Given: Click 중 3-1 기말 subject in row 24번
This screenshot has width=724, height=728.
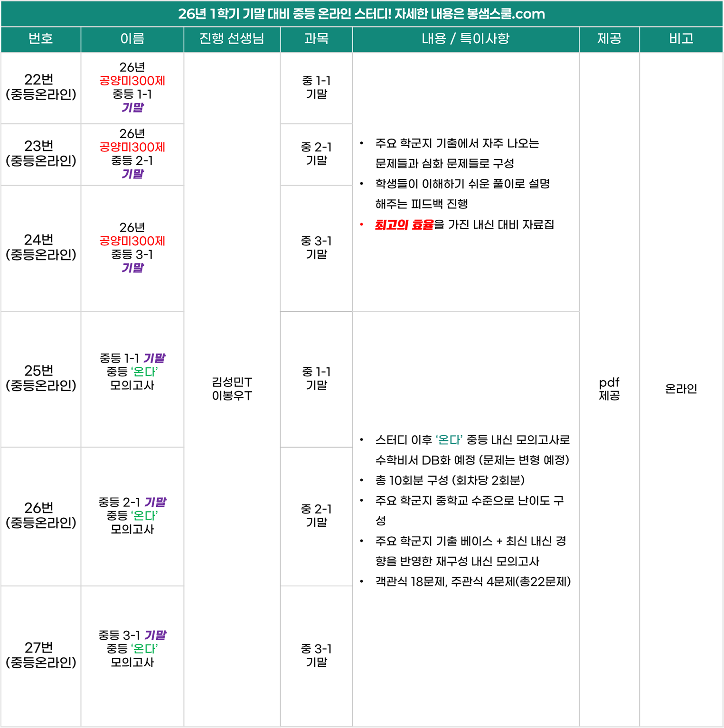Looking at the screenshot, I should pyautogui.click(x=317, y=249).
